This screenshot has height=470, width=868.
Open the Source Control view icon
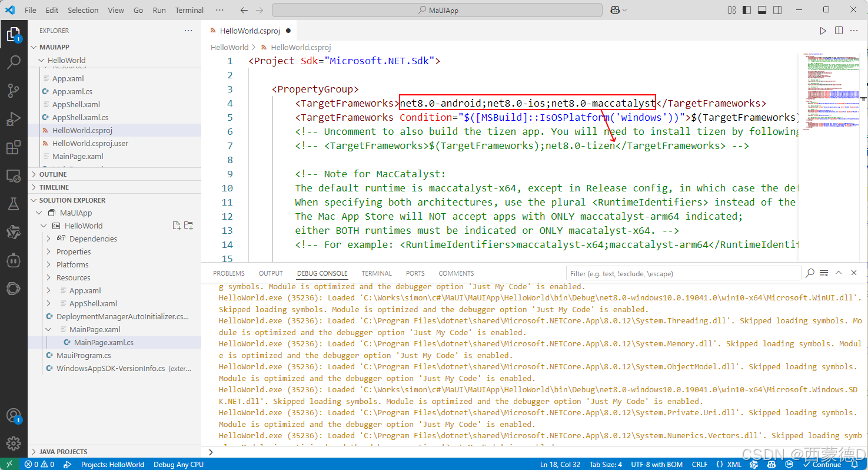tap(13, 91)
